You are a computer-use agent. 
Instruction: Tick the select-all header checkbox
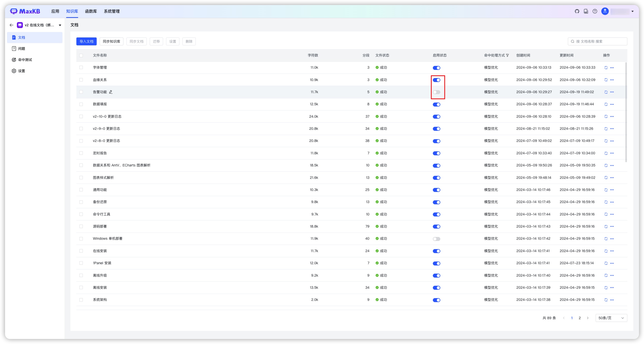pos(81,55)
